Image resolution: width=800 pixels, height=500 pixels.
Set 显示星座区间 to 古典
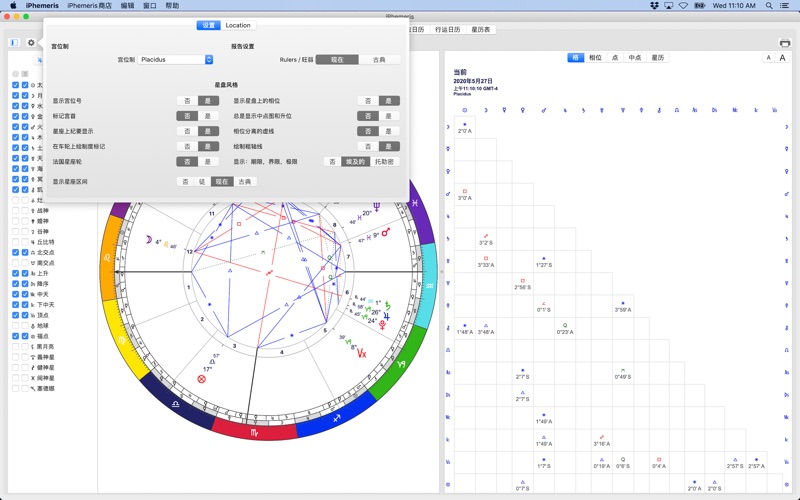click(x=245, y=182)
